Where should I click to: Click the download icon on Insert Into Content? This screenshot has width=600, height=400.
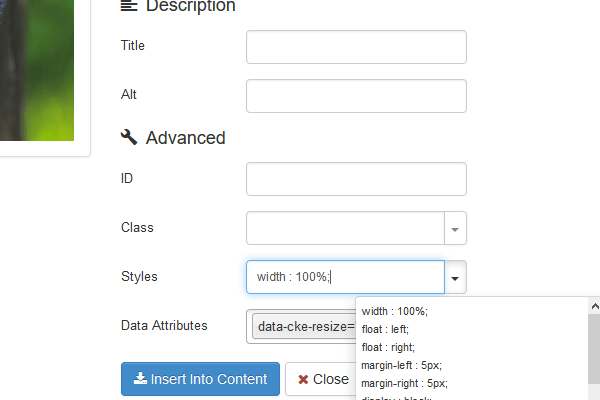click(x=140, y=379)
